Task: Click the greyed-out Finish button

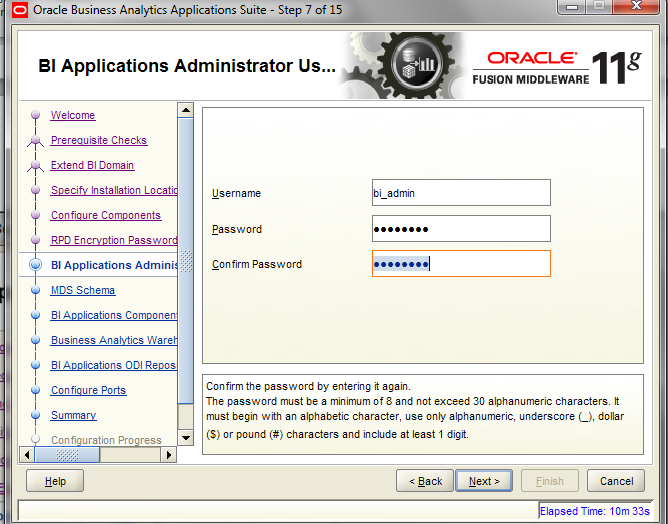Action: (550, 481)
